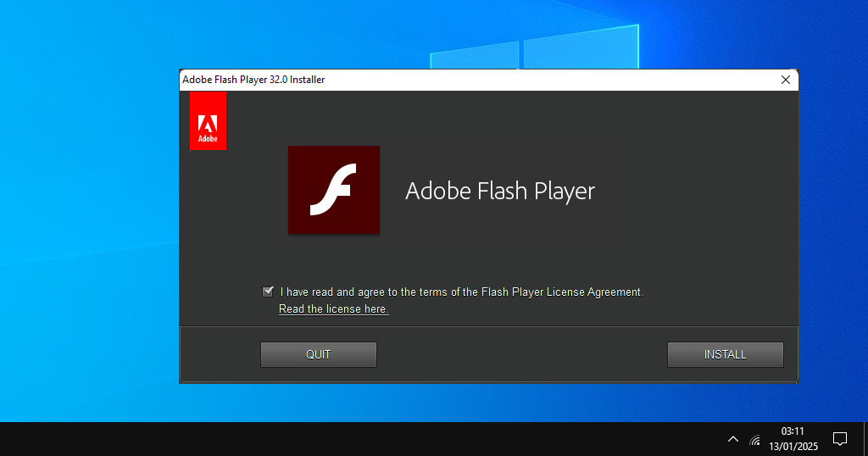Close the Flash Player installer window

[786, 80]
